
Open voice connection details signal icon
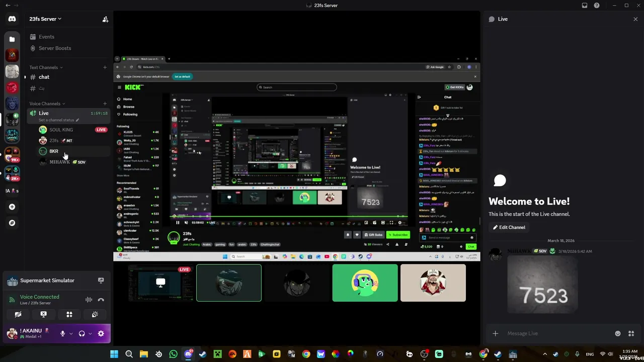12,300
